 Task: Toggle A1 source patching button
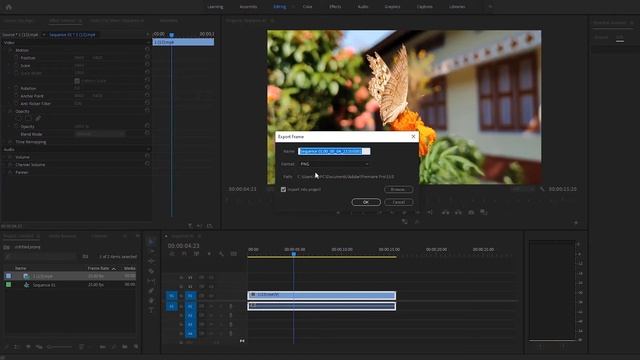click(x=171, y=306)
